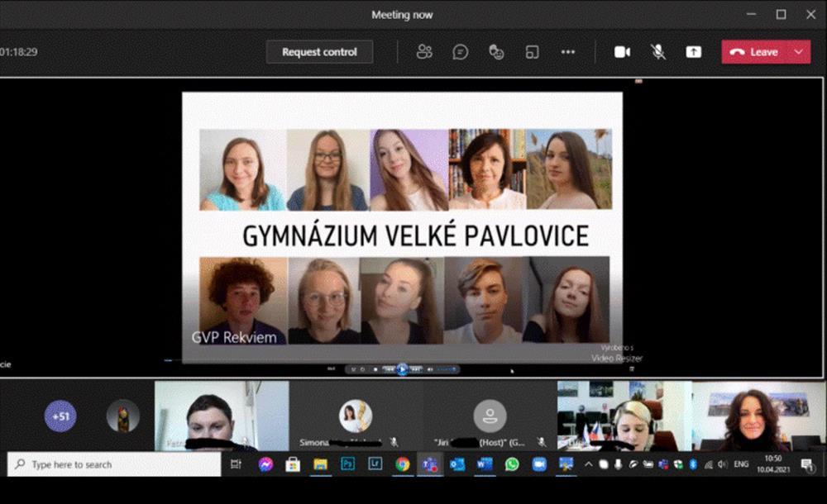
Task: Launch Photoshop from the taskbar
Action: (347, 464)
